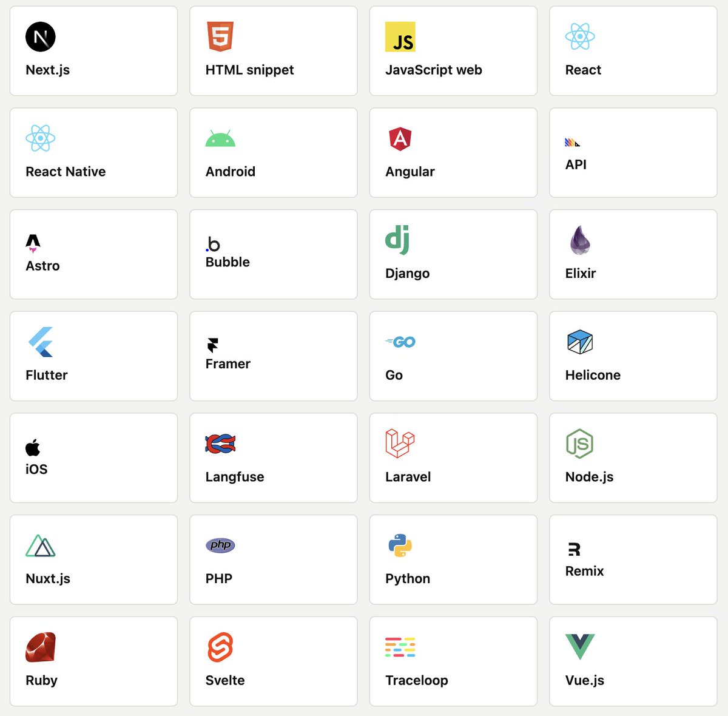The height and width of the screenshot is (716, 728).
Task: Click the purple PHP oval icon
Action: pyautogui.click(x=220, y=545)
